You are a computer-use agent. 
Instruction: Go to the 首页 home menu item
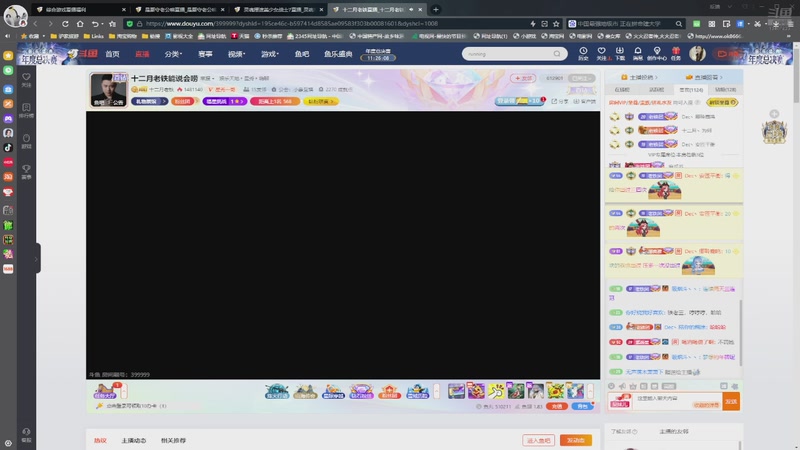[x=112, y=54]
